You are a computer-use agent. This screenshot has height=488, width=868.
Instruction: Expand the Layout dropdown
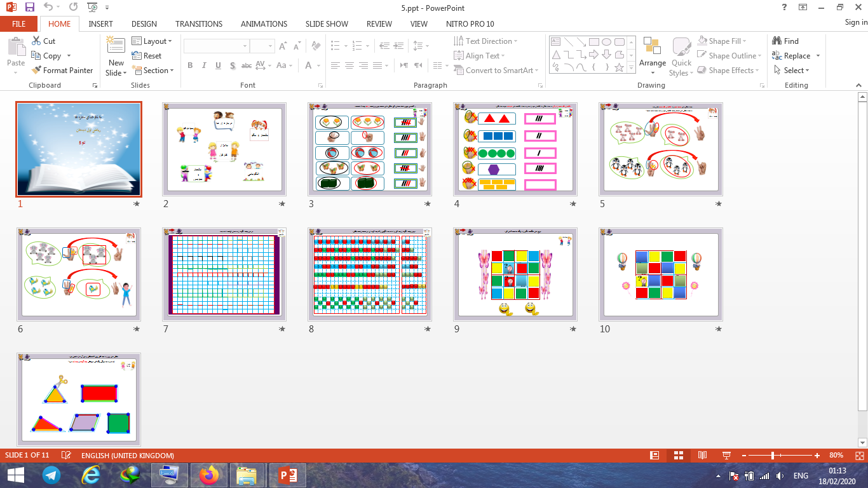pyautogui.click(x=153, y=41)
